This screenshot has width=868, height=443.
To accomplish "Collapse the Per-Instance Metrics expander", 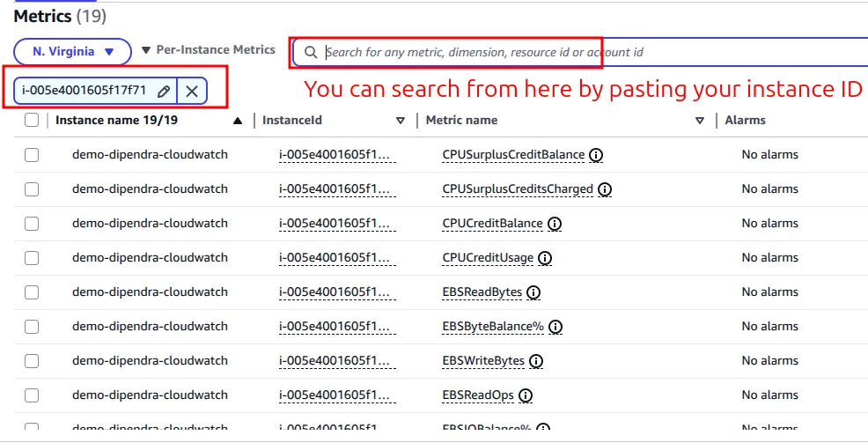I will (x=208, y=50).
